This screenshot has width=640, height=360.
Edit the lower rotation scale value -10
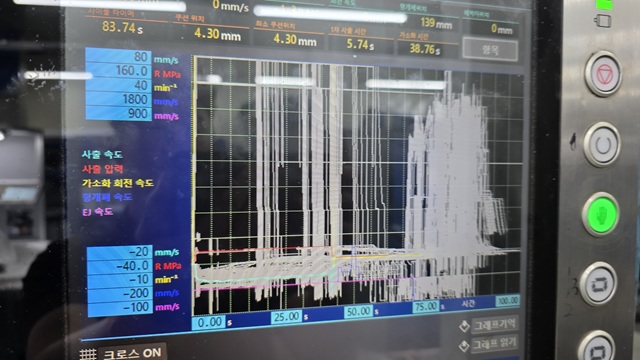[120, 280]
